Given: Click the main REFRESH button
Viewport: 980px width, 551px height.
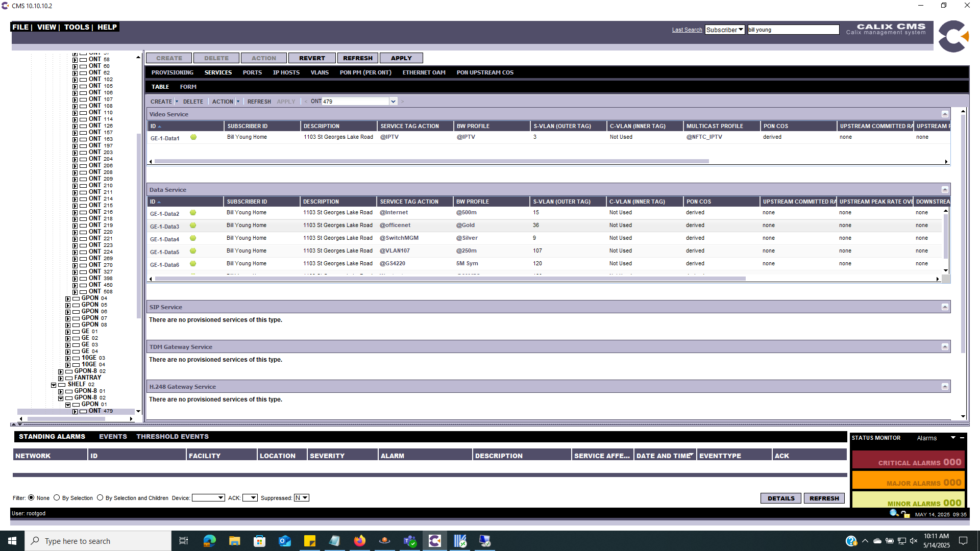Looking at the screenshot, I should coord(358,58).
